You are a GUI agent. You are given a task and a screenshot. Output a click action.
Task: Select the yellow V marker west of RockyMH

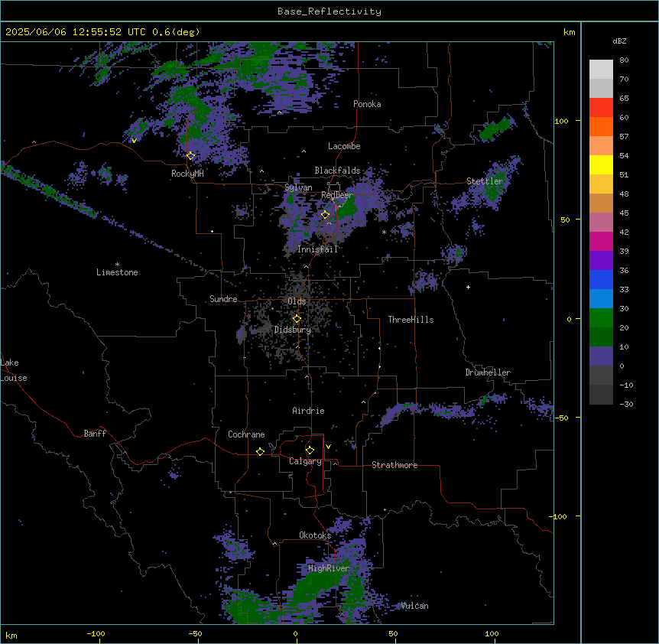134,141
